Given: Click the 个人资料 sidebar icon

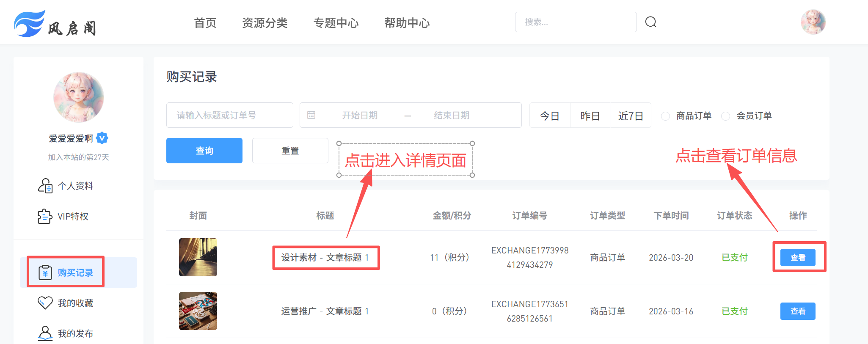Looking at the screenshot, I should click(x=45, y=186).
